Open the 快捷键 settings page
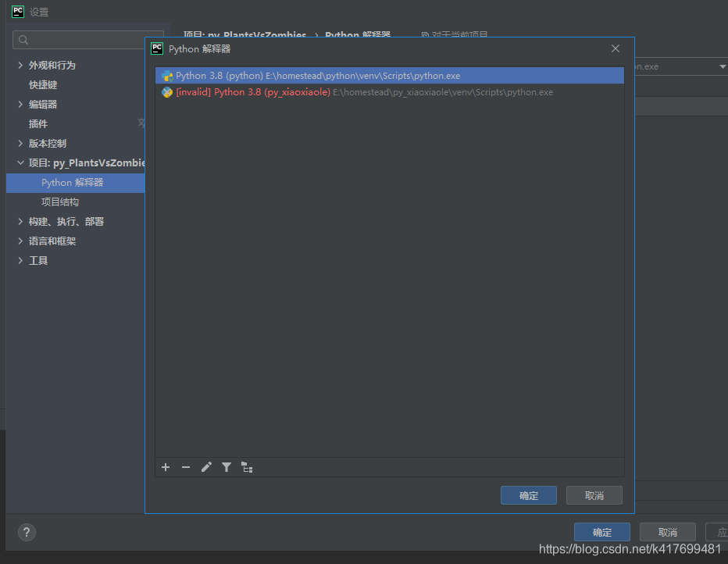The image size is (728, 564). tap(43, 85)
